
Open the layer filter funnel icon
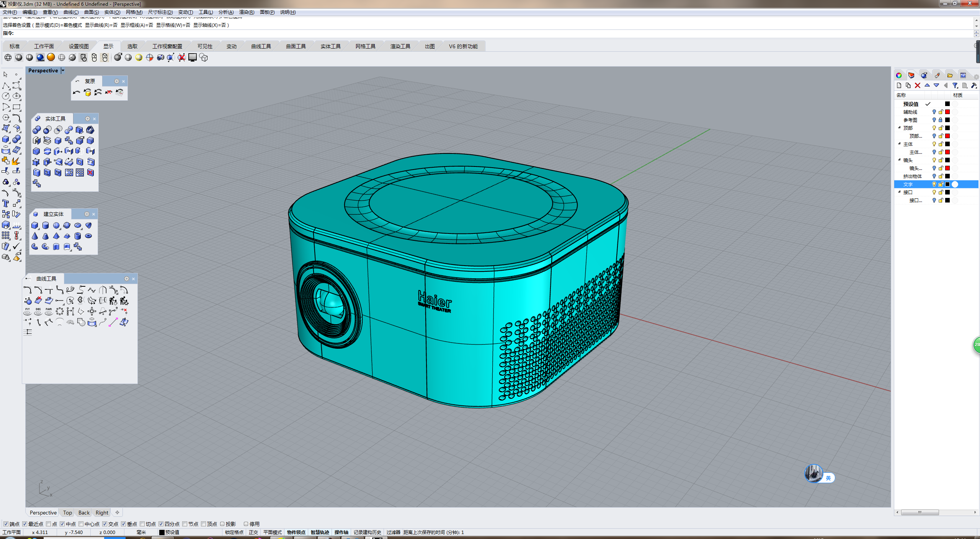point(955,85)
